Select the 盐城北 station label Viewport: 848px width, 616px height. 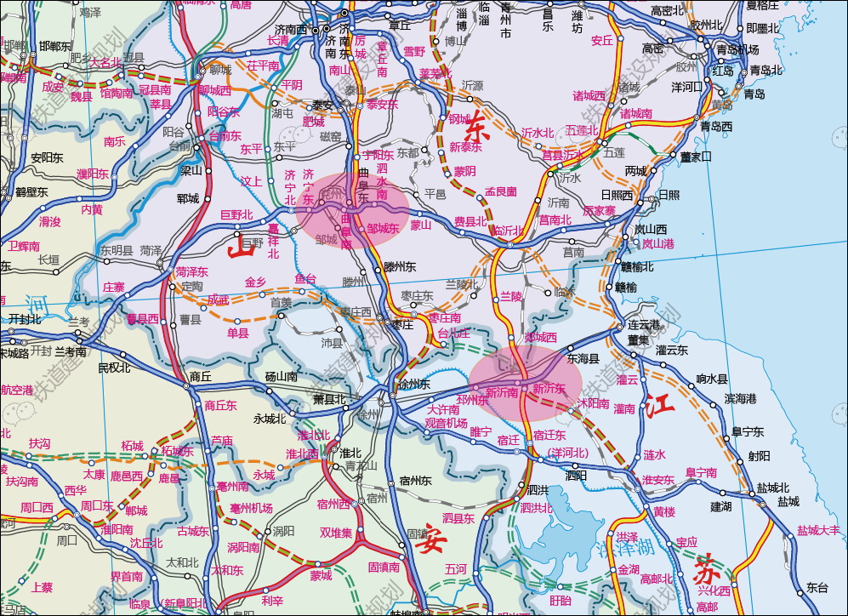[773, 488]
